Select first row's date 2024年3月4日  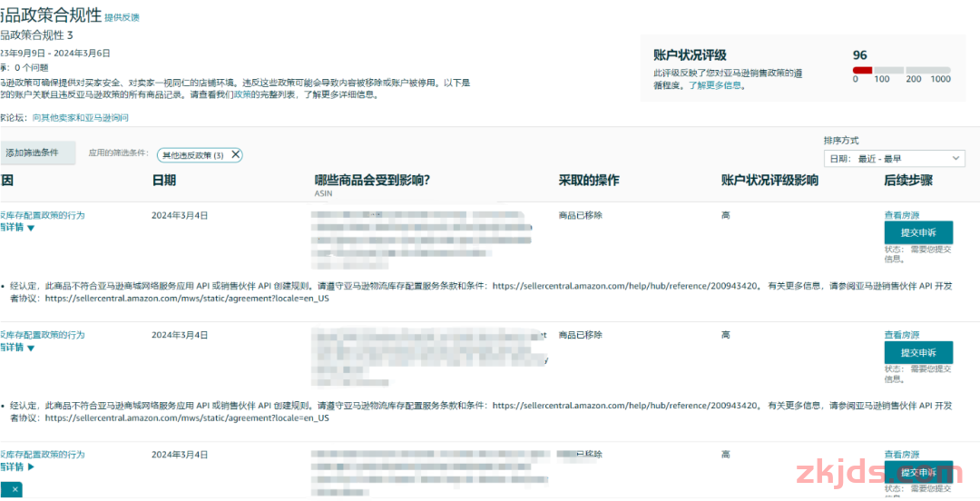[x=180, y=215]
